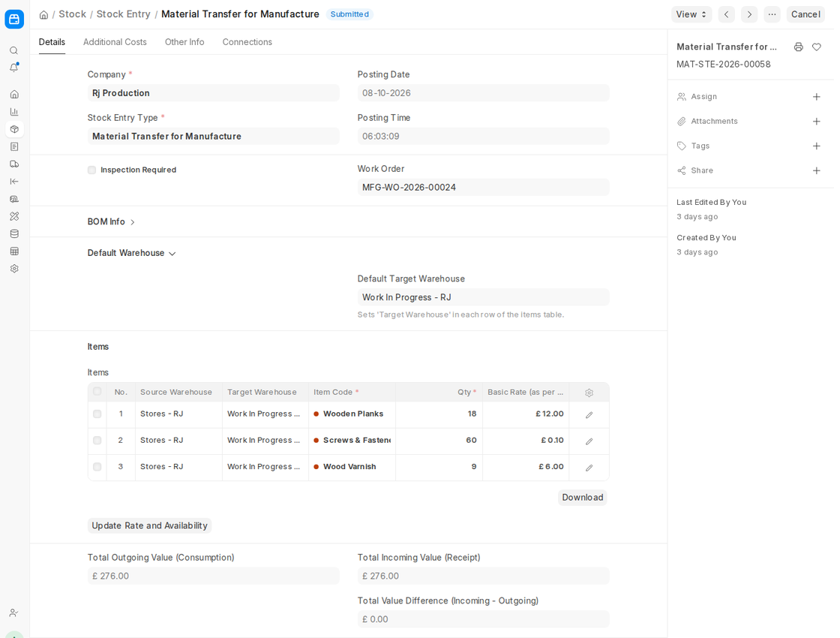
Task: Click the blue app logo icon
Action: (x=14, y=20)
